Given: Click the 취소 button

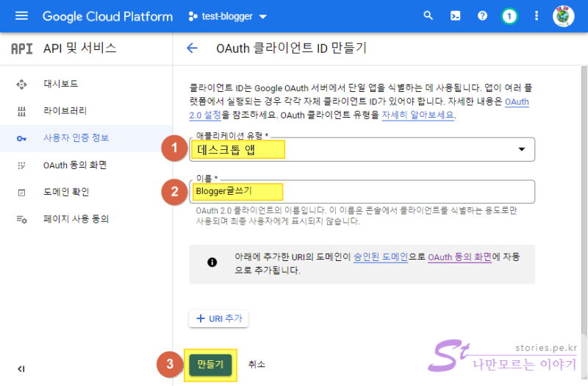Looking at the screenshot, I should click(x=257, y=364).
